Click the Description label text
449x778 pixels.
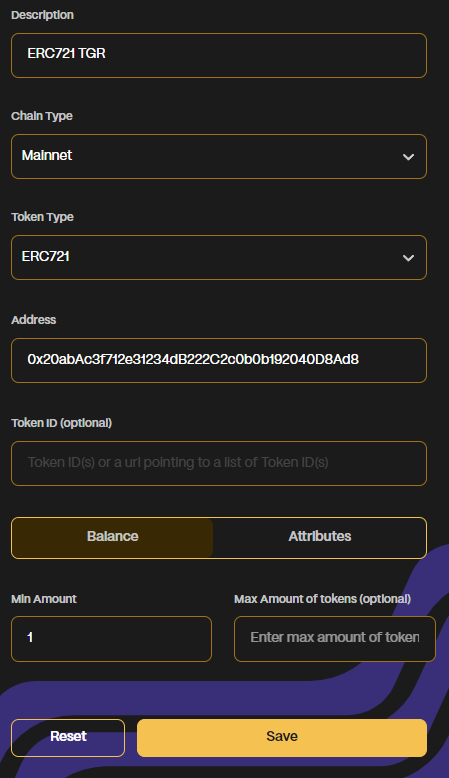pyautogui.click(x=43, y=15)
